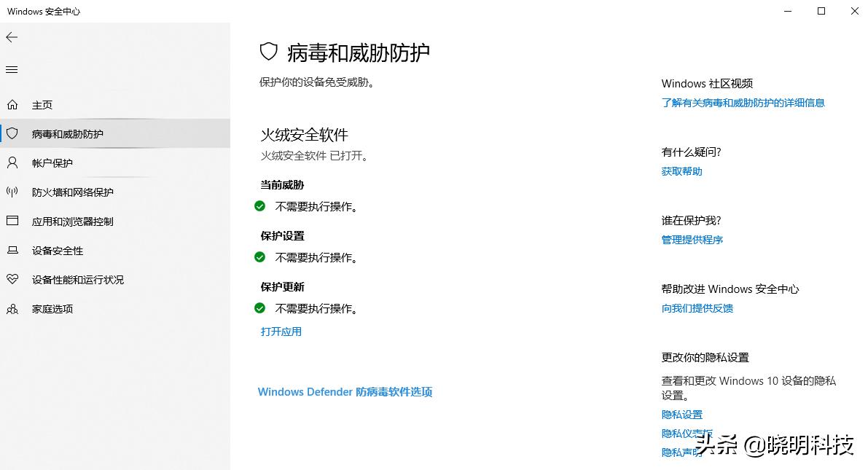Image resolution: width=868 pixels, height=470 pixels.
Task: Select the 主页 home icon in sidebar
Action: click(x=12, y=104)
